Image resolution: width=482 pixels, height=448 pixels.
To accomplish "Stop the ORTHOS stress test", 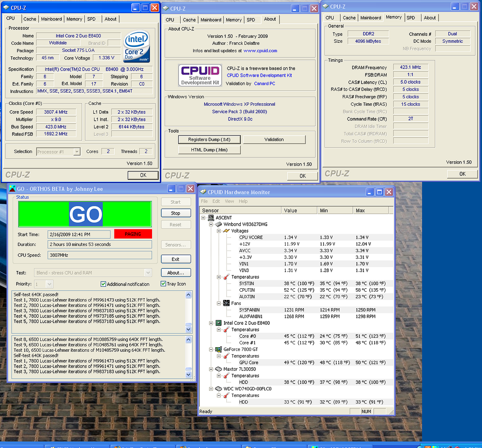I will click(x=176, y=213).
